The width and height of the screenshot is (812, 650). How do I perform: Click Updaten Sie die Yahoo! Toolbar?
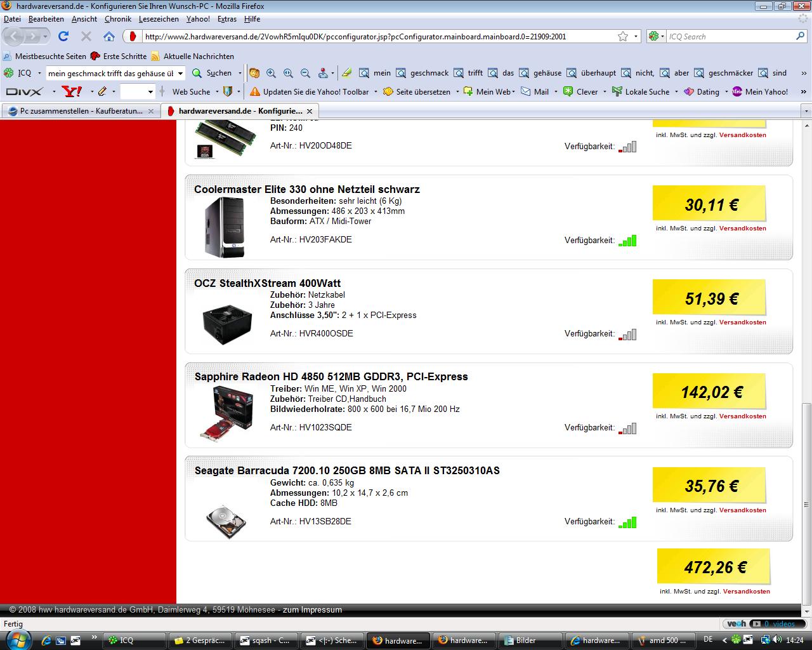[310, 91]
